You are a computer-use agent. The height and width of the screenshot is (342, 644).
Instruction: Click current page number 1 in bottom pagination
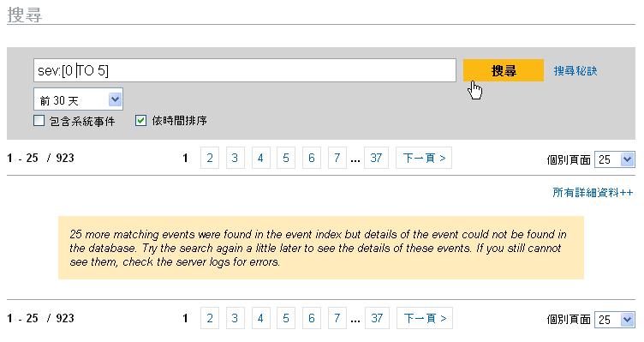185,318
